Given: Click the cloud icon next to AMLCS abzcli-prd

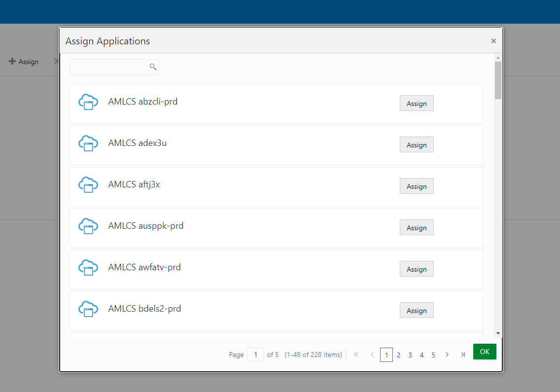Looking at the screenshot, I should [88, 102].
